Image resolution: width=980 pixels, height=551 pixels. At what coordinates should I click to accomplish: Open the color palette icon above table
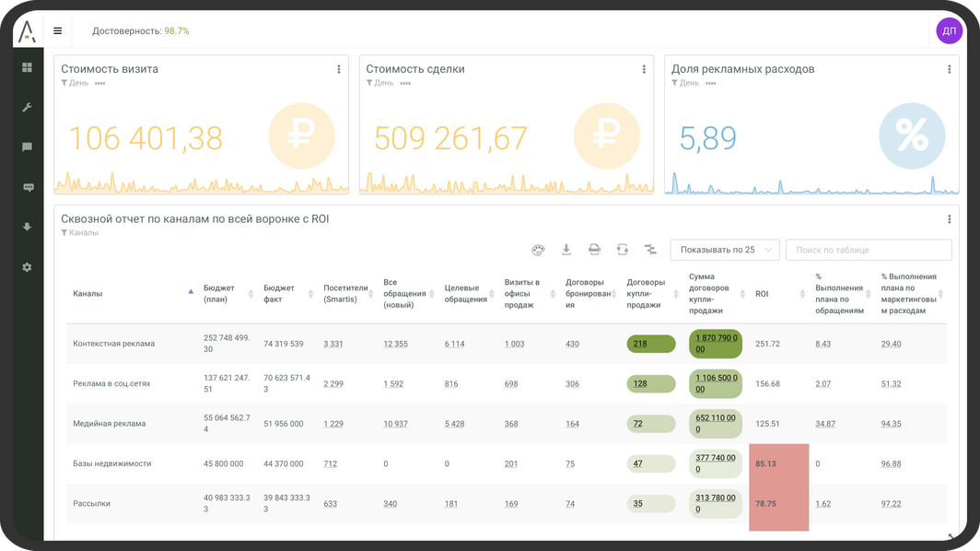[539, 250]
